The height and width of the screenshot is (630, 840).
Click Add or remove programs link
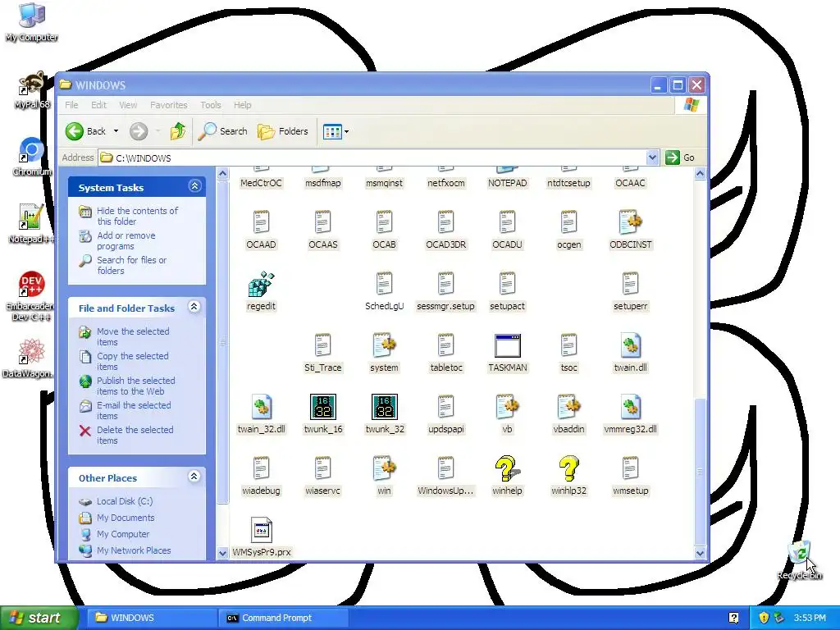pyautogui.click(x=126, y=240)
